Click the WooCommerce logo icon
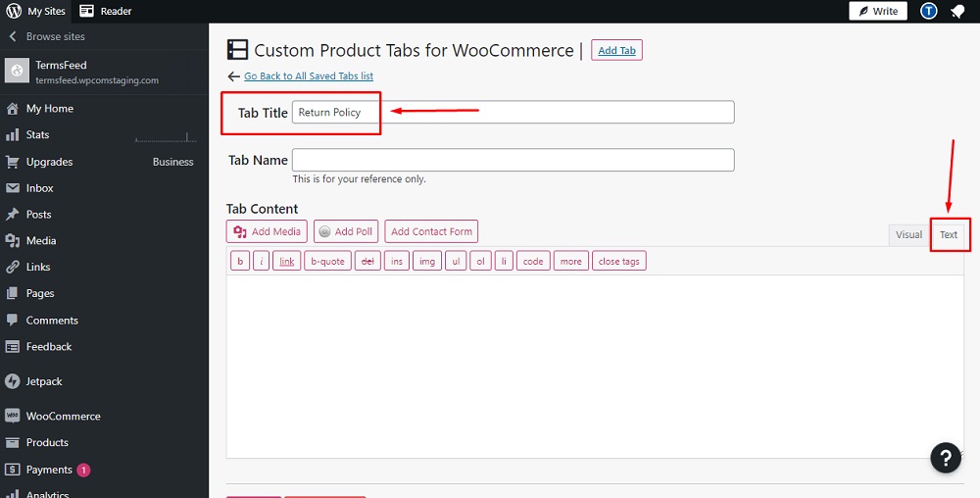The height and width of the screenshot is (498, 980). tap(13, 417)
